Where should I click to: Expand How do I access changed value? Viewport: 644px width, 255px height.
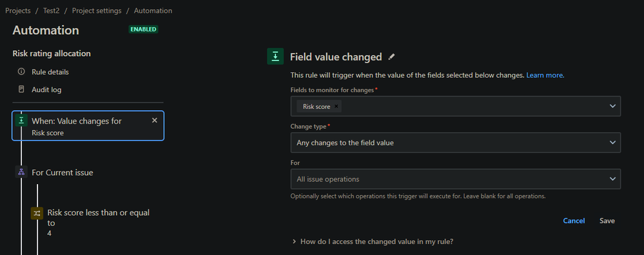pos(373,241)
